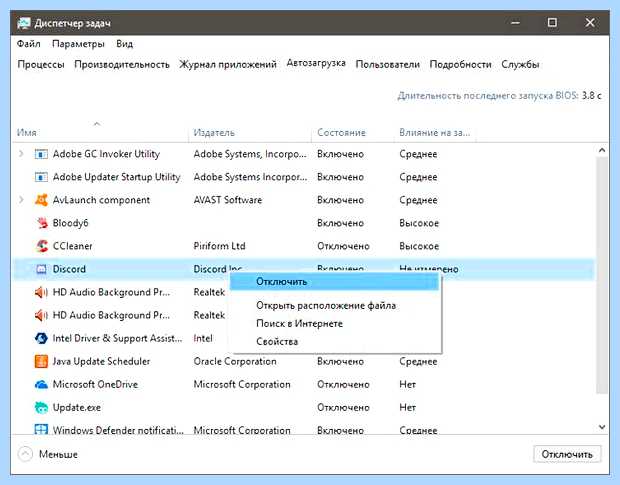Click the Discord icon in list
620x485 pixels.
[41, 269]
